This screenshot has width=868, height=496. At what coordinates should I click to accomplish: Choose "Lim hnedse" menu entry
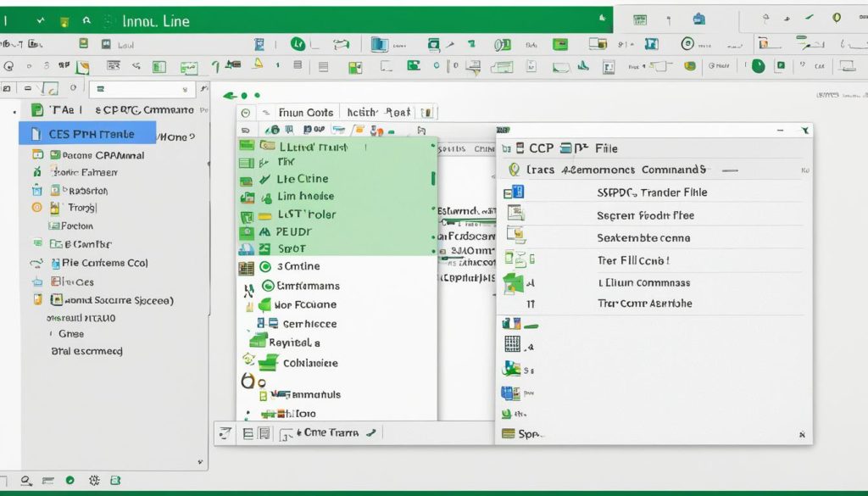coord(305,196)
